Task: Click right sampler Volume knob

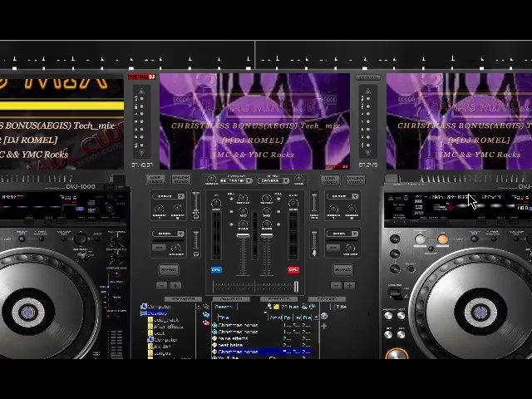Action: pyautogui.click(x=350, y=248)
